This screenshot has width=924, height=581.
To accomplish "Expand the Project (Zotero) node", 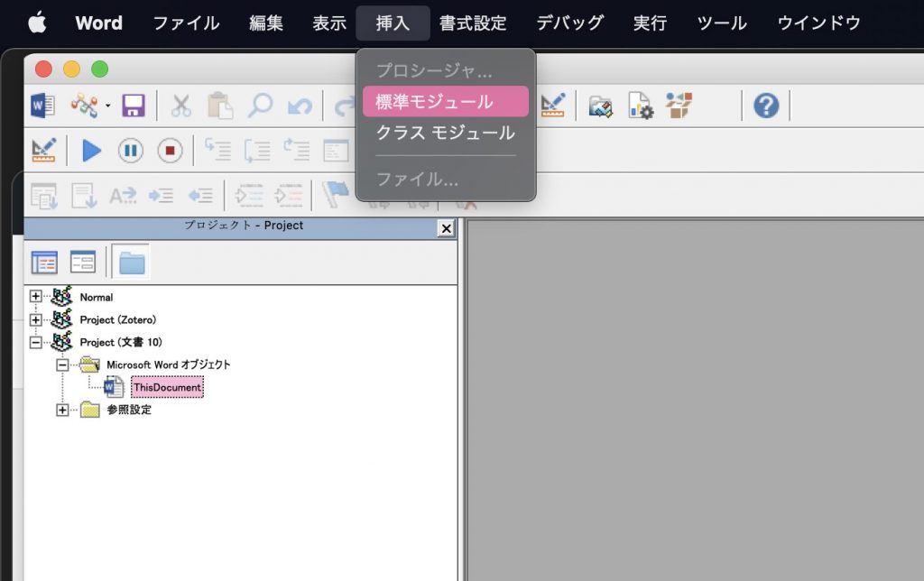I will [36, 319].
